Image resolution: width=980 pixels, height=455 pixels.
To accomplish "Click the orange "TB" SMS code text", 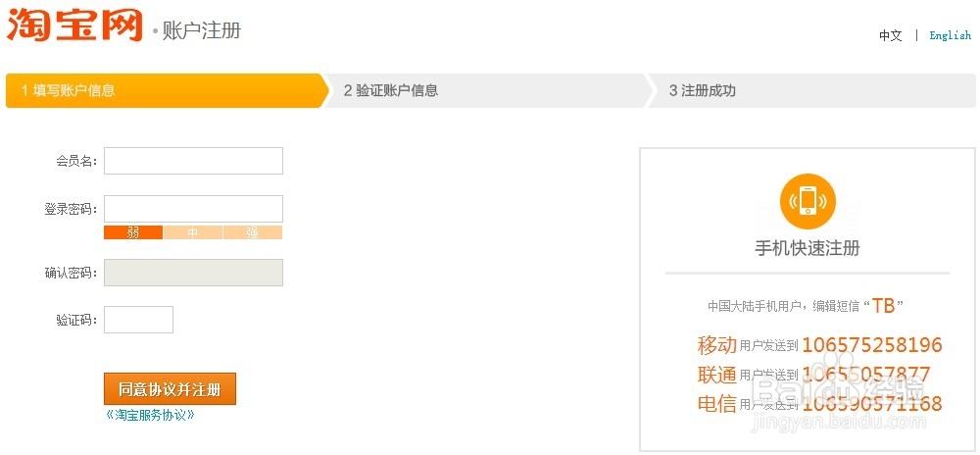I will [x=884, y=306].
